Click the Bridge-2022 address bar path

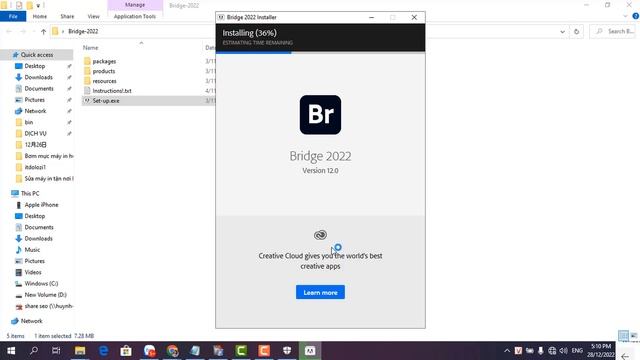(x=83, y=31)
